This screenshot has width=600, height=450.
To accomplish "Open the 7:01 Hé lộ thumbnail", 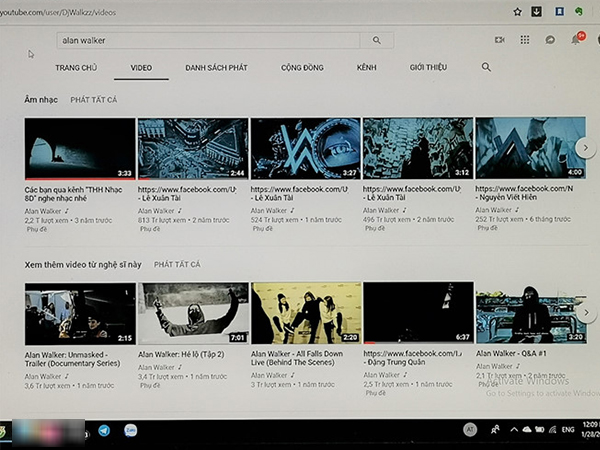I will (x=193, y=313).
